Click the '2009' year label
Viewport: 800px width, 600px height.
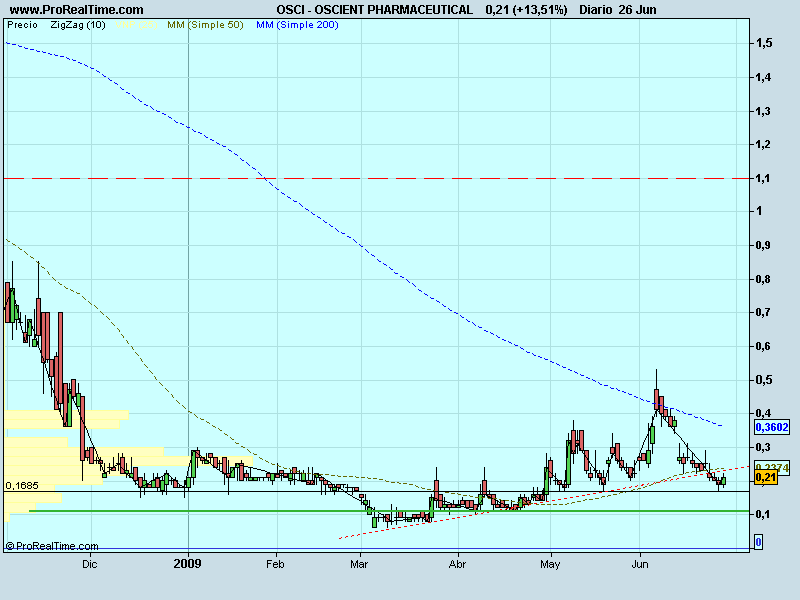(187, 564)
